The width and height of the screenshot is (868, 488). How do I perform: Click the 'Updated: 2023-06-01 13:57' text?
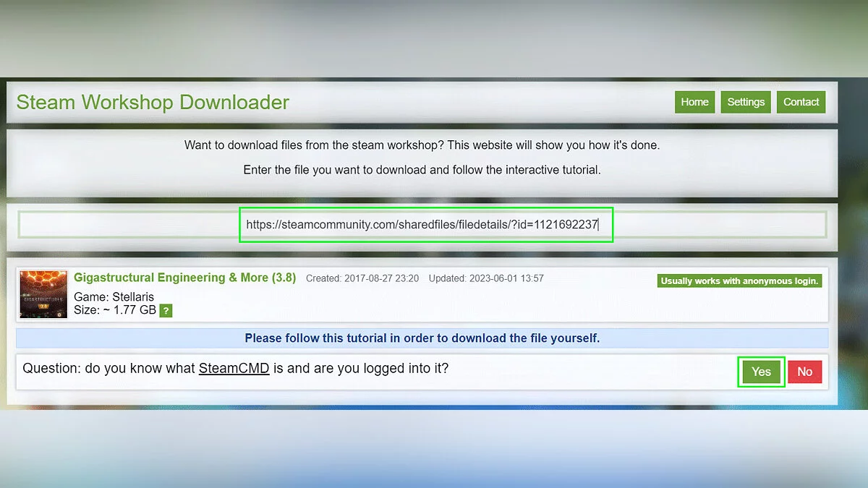coord(486,278)
